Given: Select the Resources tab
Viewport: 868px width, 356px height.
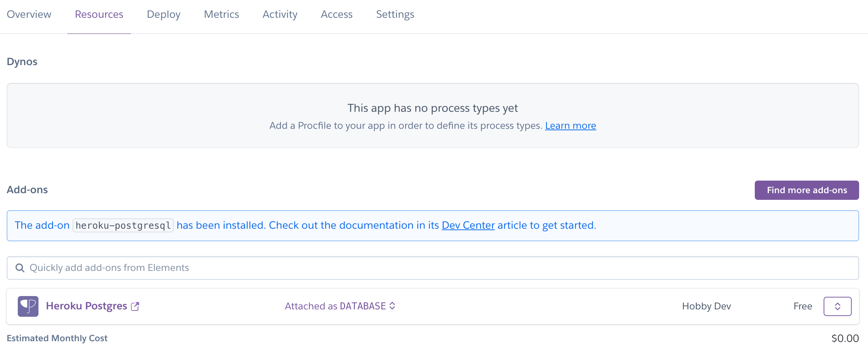Looking at the screenshot, I should [99, 14].
